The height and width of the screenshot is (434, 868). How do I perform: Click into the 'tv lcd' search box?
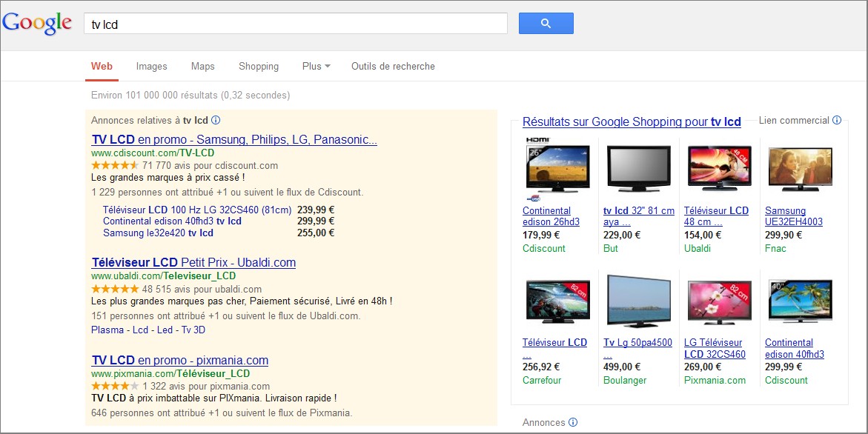[296, 24]
